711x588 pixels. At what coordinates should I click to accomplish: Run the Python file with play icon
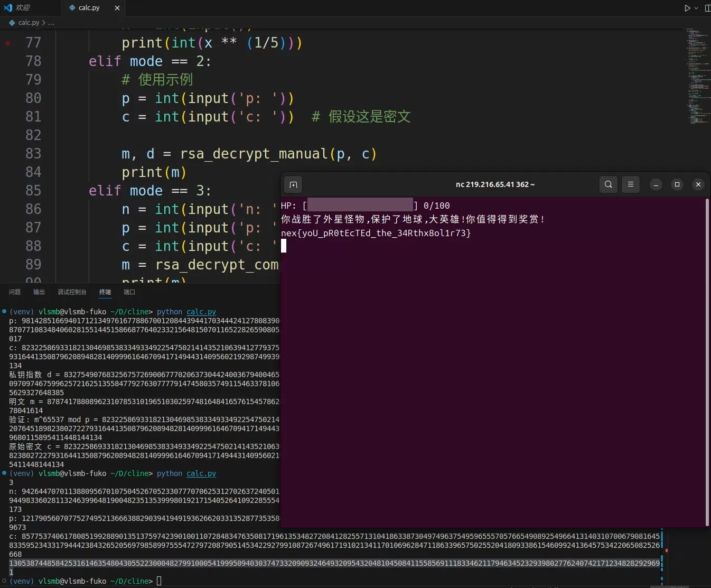pos(687,8)
